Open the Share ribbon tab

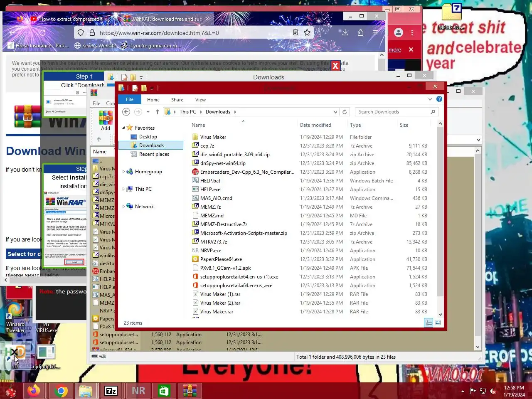pyautogui.click(x=177, y=100)
